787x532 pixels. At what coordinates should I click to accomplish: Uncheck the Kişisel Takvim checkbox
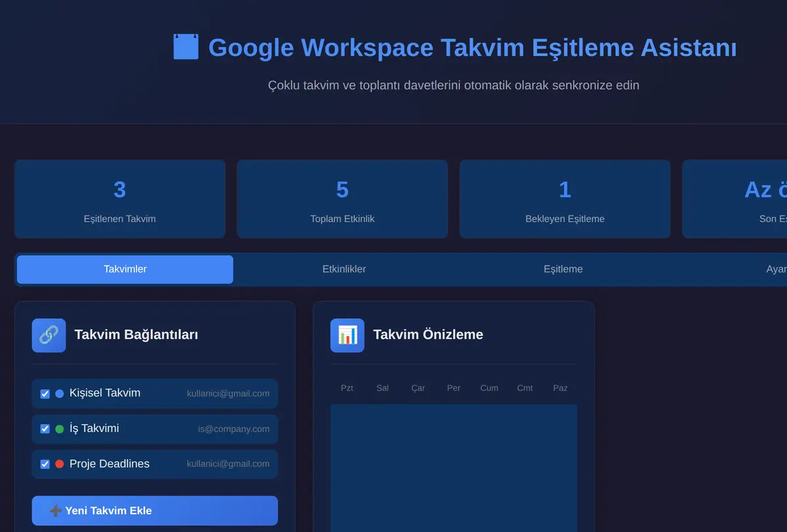click(45, 394)
